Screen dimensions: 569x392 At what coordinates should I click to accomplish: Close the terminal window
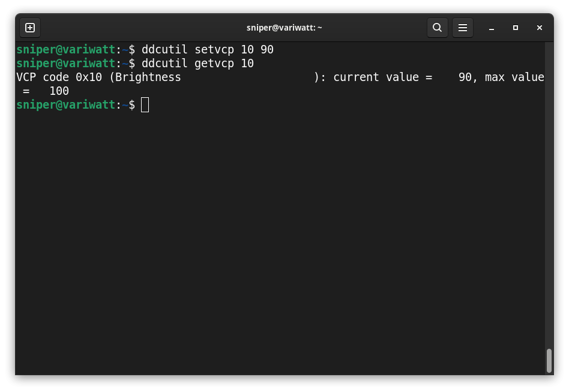[x=539, y=28]
